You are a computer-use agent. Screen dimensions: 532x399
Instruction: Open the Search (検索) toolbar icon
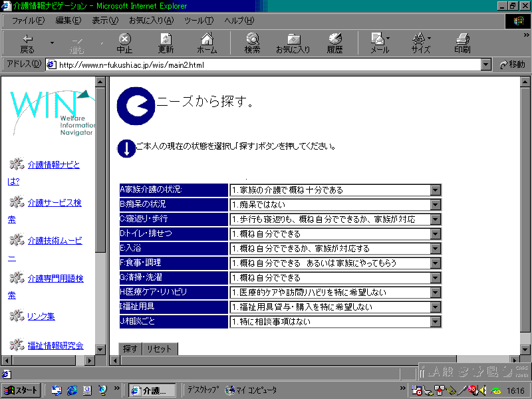coord(252,43)
